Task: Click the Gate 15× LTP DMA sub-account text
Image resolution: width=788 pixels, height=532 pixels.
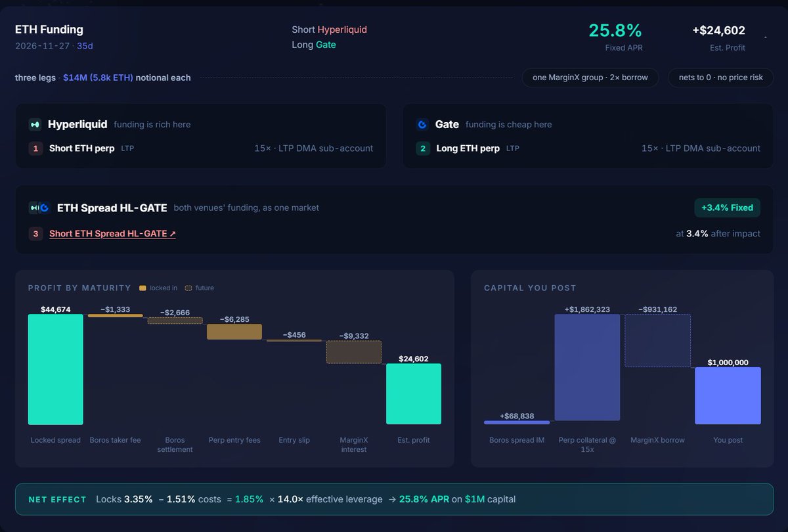Action: pos(701,148)
